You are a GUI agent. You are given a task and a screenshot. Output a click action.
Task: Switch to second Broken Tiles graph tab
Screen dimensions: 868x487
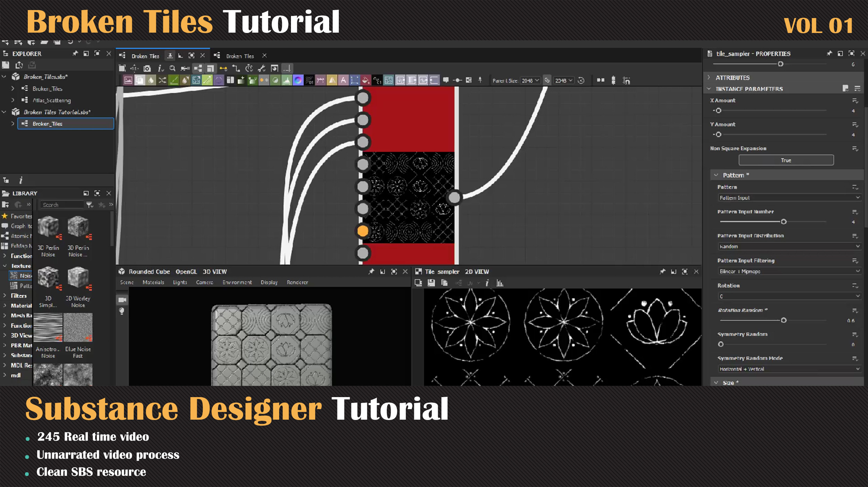pyautogui.click(x=240, y=56)
